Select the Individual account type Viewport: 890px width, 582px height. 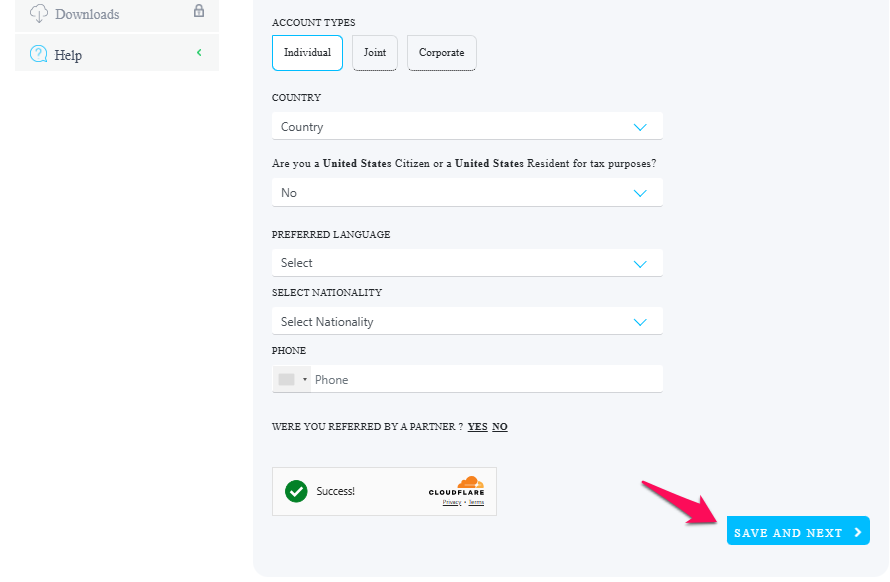(x=307, y=53)
